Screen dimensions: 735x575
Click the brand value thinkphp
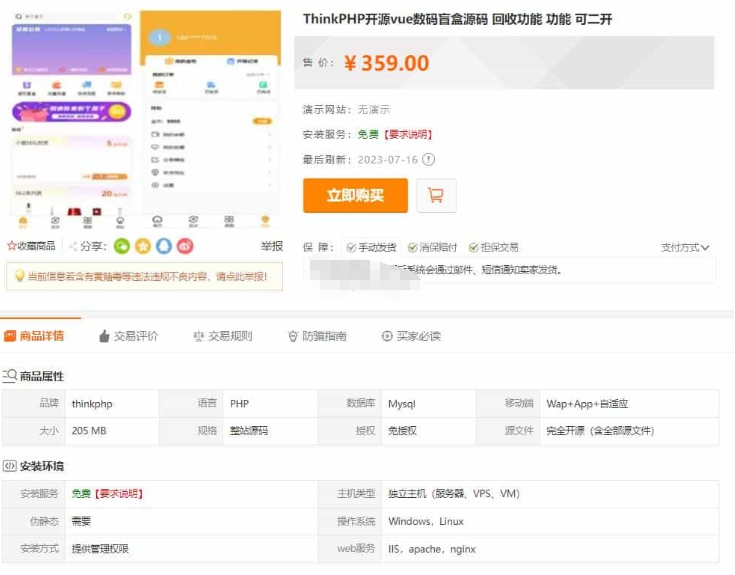[x=92, y=403]
